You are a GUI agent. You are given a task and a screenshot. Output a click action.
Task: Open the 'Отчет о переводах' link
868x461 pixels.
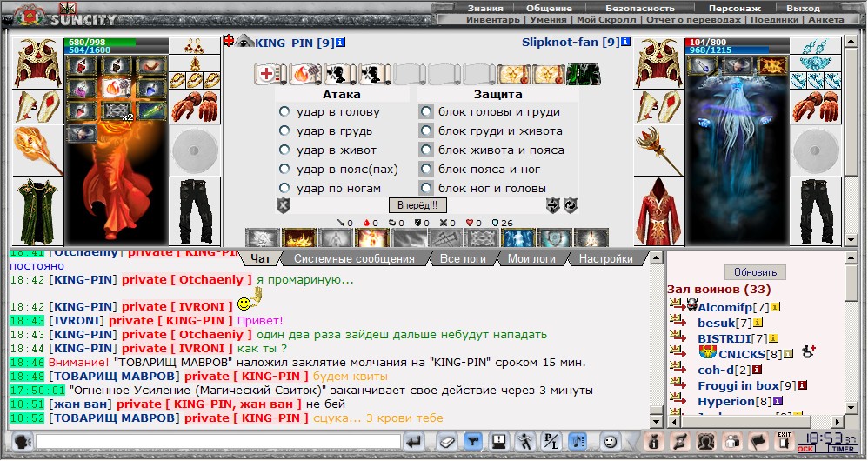click(x=692, y=19)
